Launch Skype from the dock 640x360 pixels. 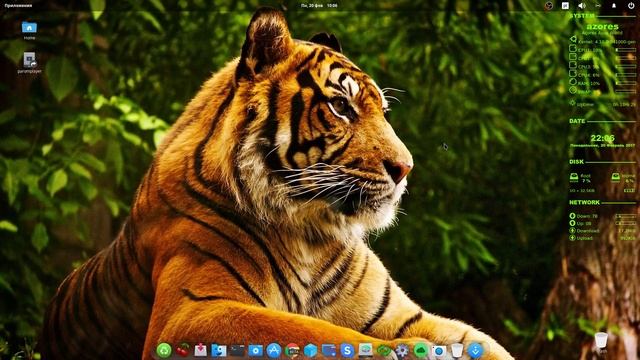(347, 350)
